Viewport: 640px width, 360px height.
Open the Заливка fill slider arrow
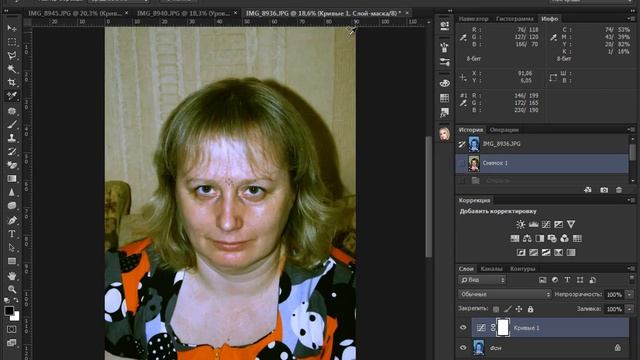click(x=629, y=309)
